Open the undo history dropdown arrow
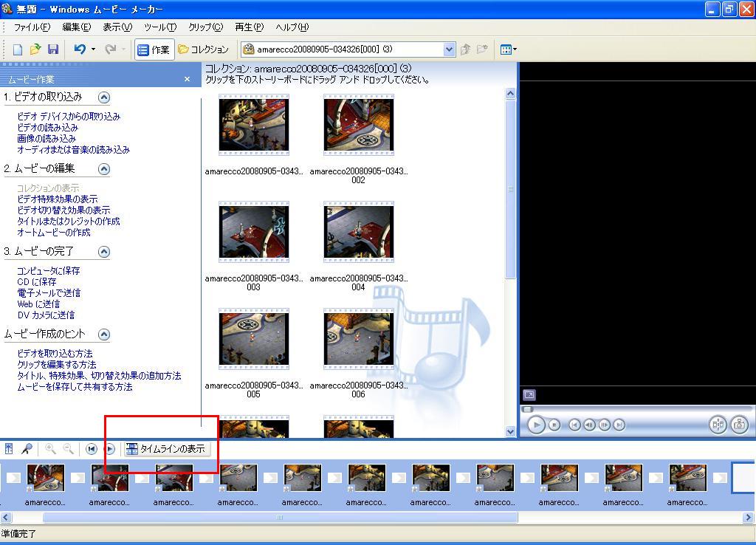756x545 pixels. pyautogui.click(x=93, y=49)
